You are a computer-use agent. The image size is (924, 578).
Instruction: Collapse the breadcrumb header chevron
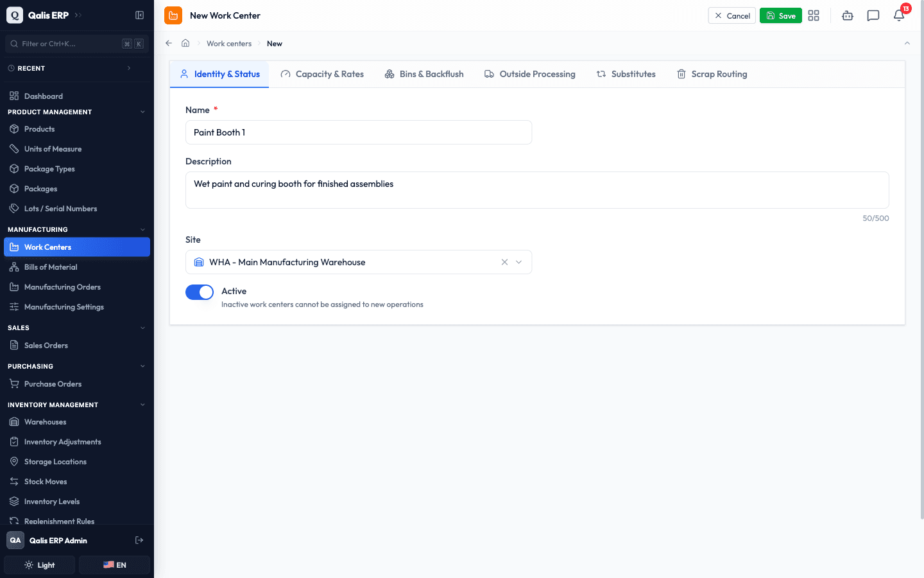click(907, 43)
